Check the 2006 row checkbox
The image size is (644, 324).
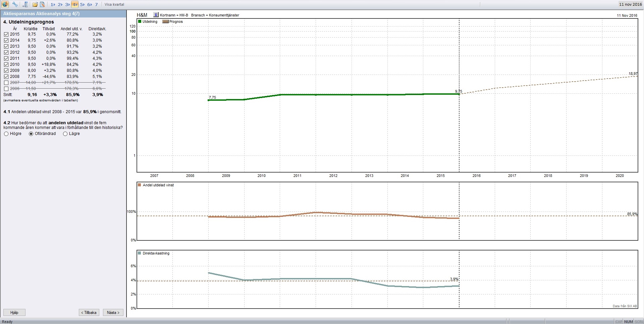6,89
